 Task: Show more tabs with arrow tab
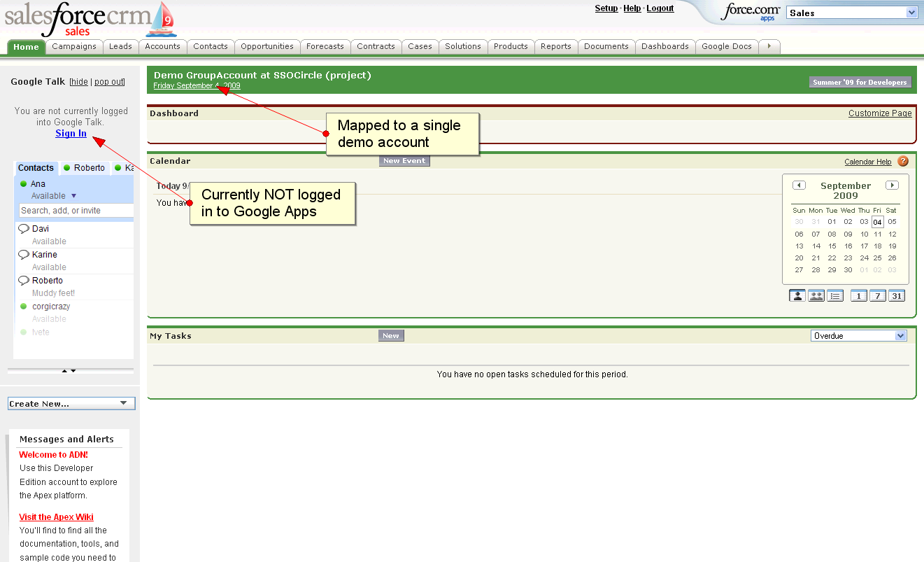(x=769, y=46)
